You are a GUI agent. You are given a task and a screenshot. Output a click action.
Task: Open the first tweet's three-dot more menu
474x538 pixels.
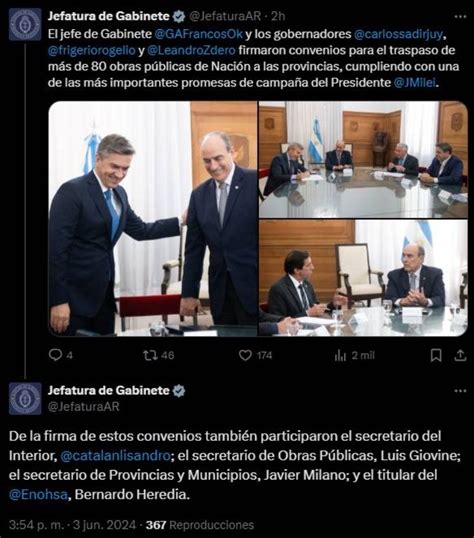click(460, 16)
